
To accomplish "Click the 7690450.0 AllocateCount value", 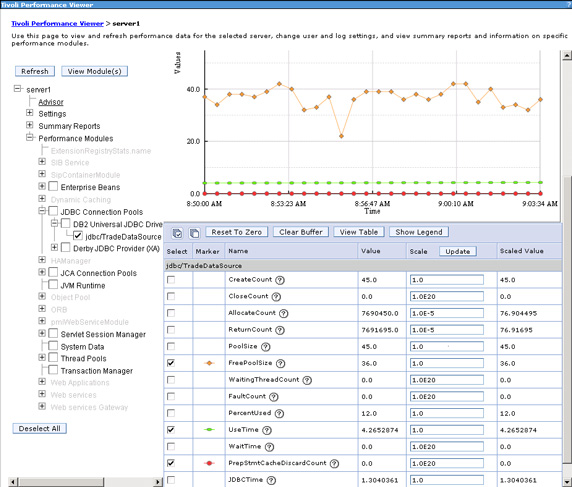I will (x=380, y=313).
